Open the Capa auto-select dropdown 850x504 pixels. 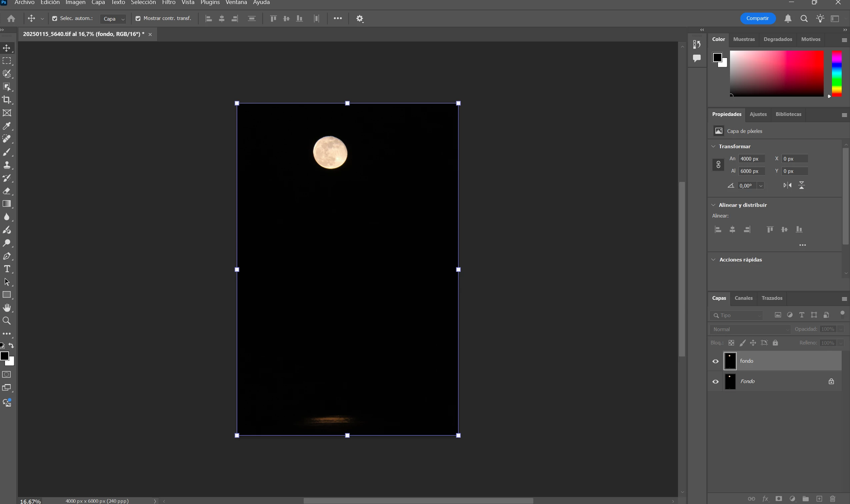click(114, 19)
